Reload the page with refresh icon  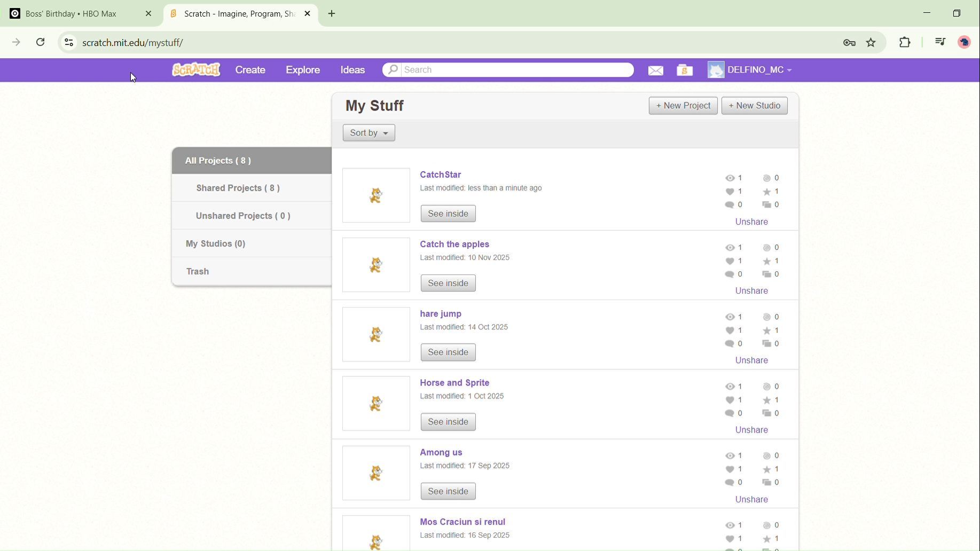coord(41,42)
